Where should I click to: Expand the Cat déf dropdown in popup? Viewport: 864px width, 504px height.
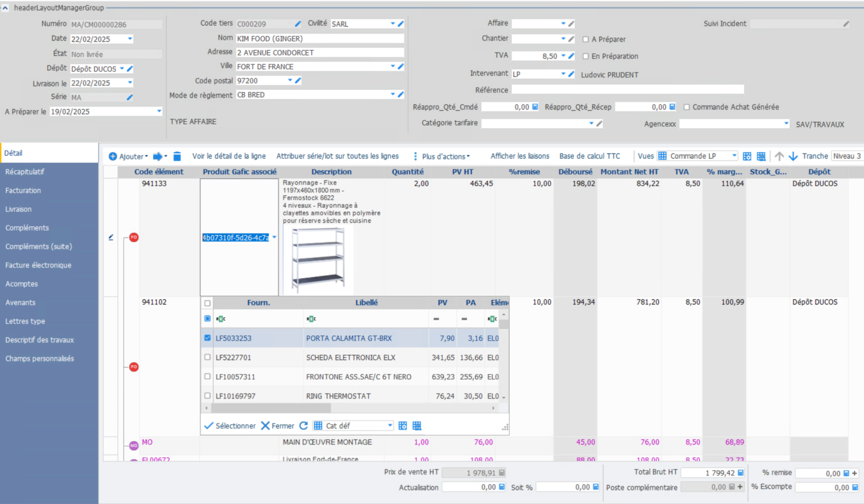(390, 426)
